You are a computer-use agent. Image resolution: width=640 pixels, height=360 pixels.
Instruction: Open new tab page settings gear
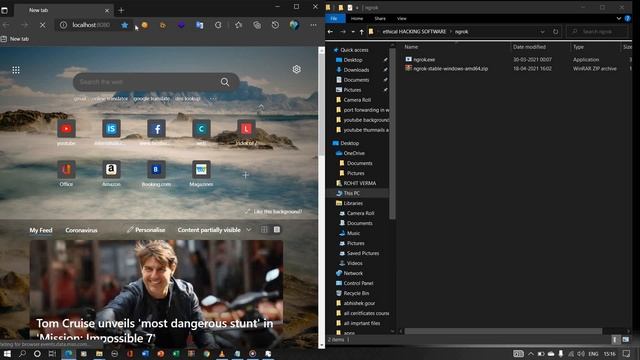(x=297, y=69)
